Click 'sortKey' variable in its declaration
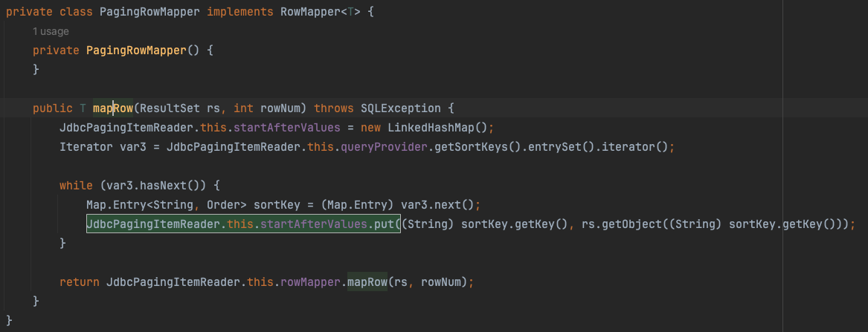Screen dimensions: 868x332 [x=277, y=205]
